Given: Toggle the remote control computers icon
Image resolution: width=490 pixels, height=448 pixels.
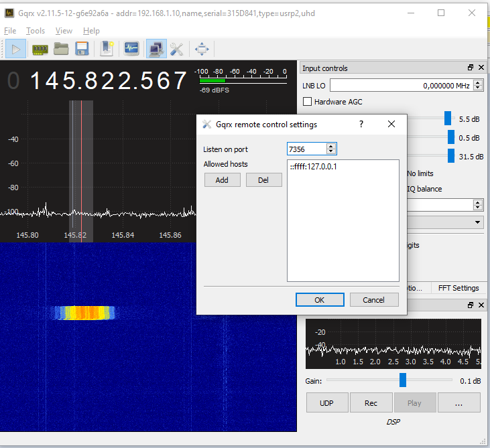Looking at the screenshot, I should pyautogui.click(x=156, y=49).
